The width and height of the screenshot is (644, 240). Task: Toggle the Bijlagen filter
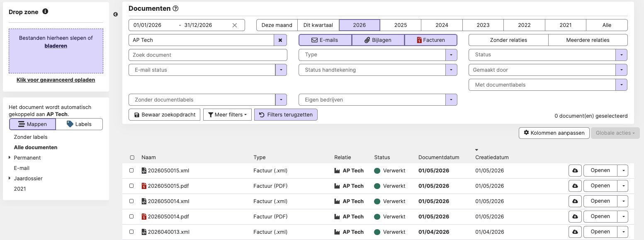point(378,40)
